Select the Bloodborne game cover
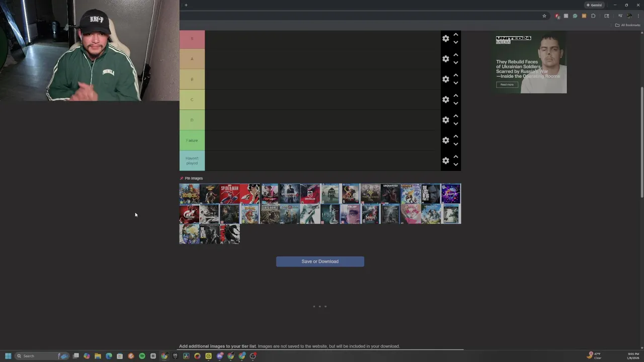The image size is (644, 362). [x=391, y=214]
